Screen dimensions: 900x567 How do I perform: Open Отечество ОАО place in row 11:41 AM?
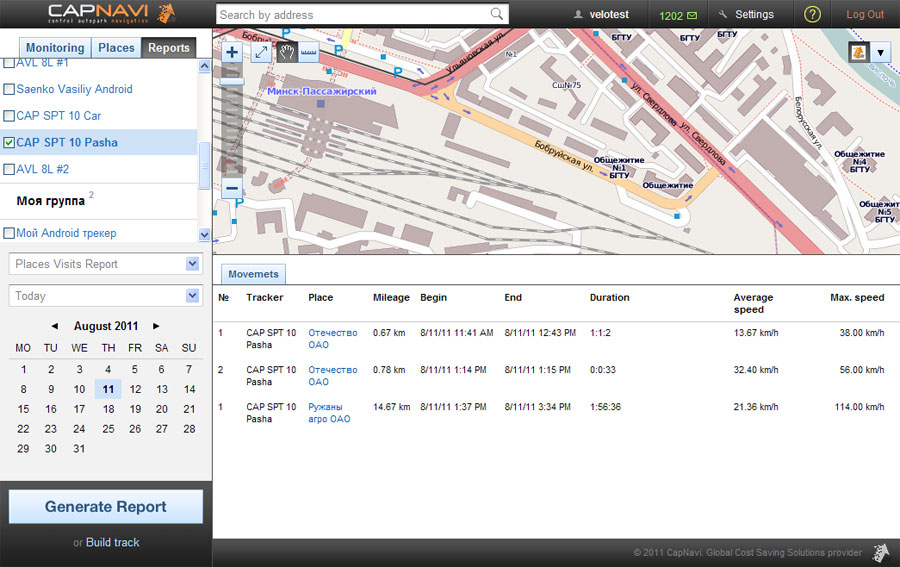(x=333, y=339)
